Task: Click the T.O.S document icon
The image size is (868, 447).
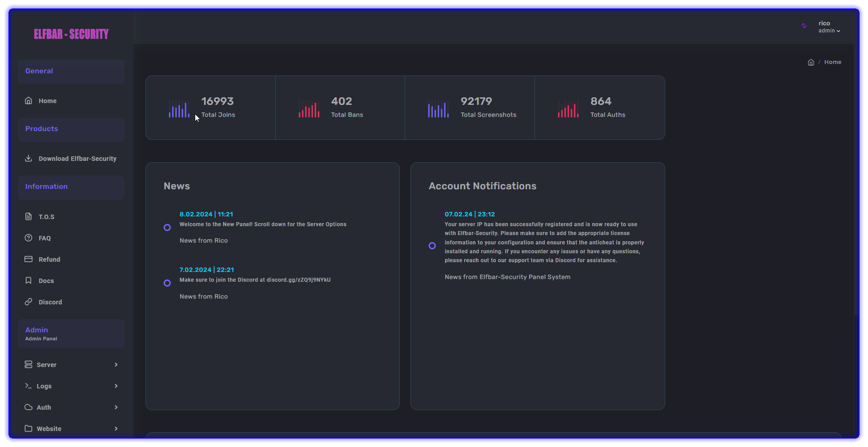Action: pos(28,216)
